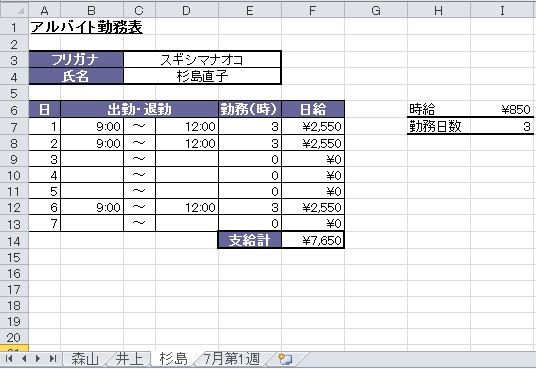The height and width of the screenshot is (369, 536).
Task: Select column A header
Action: pos(44,10)
